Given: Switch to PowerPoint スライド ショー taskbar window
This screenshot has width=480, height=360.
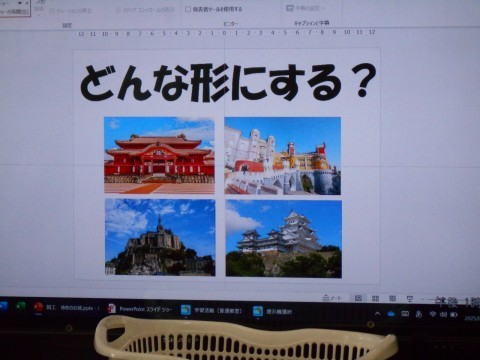Looking at the screenshot, I should (139, 309).
